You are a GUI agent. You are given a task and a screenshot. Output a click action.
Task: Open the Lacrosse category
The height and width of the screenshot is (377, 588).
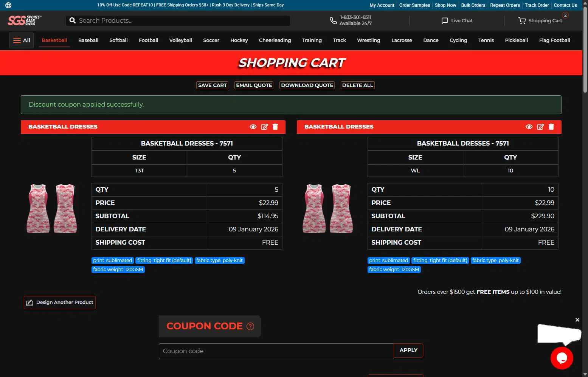pyautogui.click(x=402, y=40)
